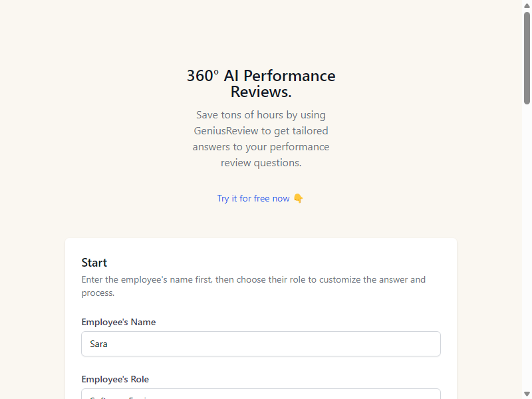Screen dimensions: 532x399
Task: Click the pointing-down hand emoji
Action: click(298, 198)
